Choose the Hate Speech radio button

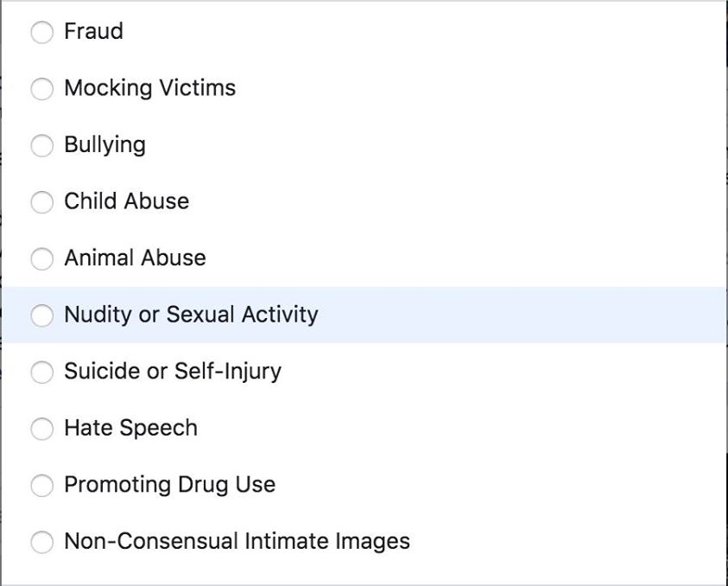pos(41,429)
